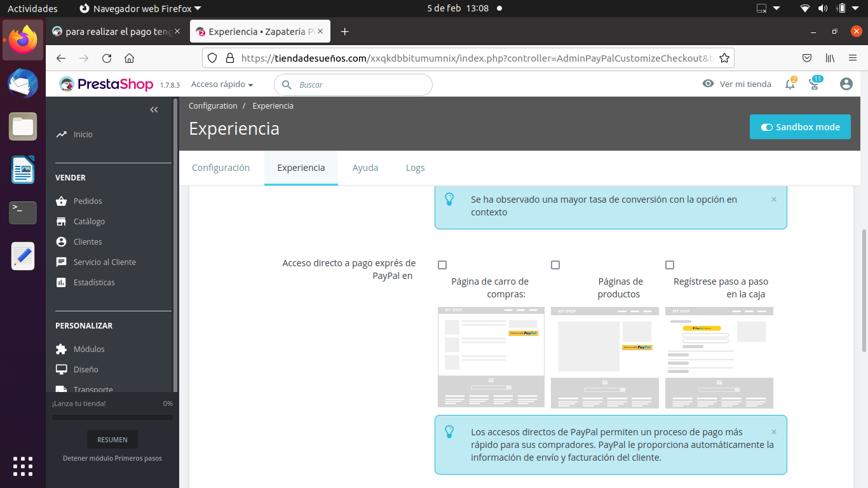The image size is (868, 488).
Task: Dismiss the PayPal shortcuts info alert
Action: coord(774,431)
